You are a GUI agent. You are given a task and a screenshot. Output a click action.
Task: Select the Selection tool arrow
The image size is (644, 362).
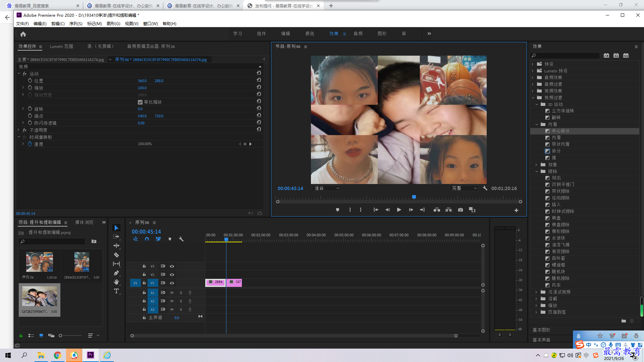coord(116,228)
